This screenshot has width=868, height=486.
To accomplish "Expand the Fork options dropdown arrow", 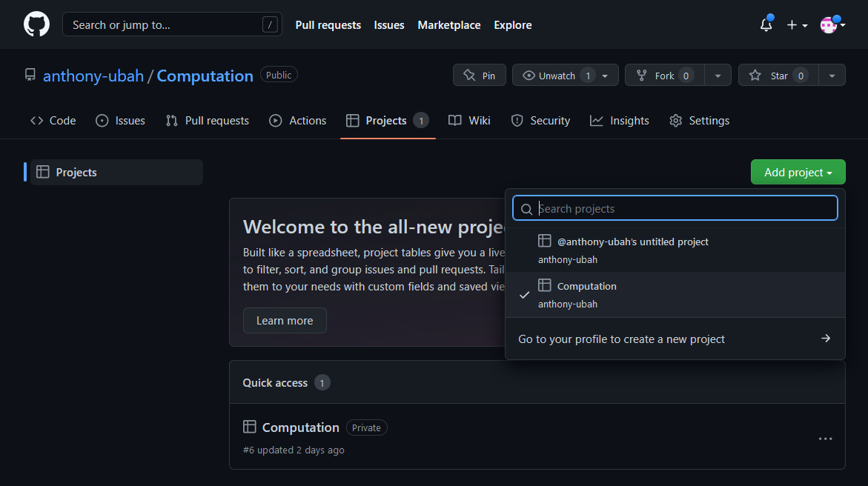I will [718, 76].
